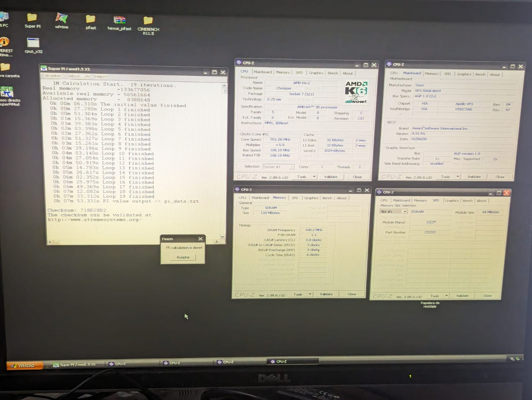Click the Super PI title bar icon

[x=44, y=68]
